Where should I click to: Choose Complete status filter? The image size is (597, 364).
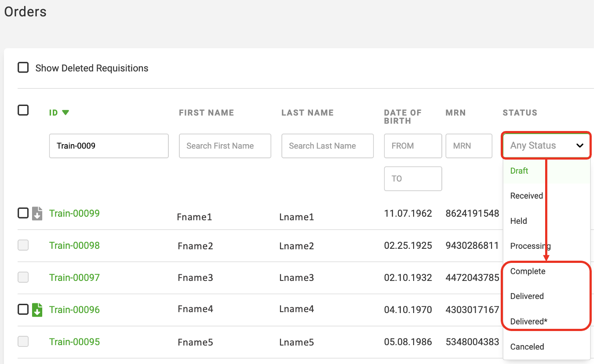point(528,271)
